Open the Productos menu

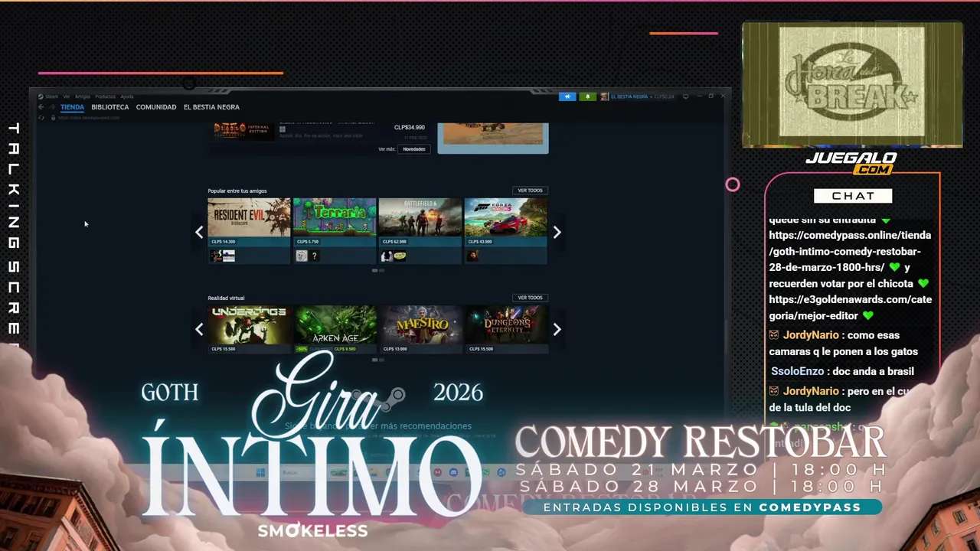(x=105, y=96)
